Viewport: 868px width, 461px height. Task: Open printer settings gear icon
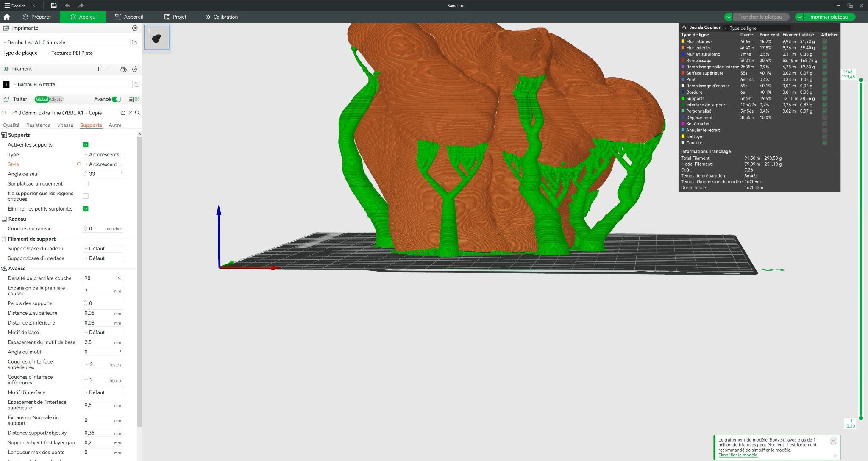[x=135, y=28]
